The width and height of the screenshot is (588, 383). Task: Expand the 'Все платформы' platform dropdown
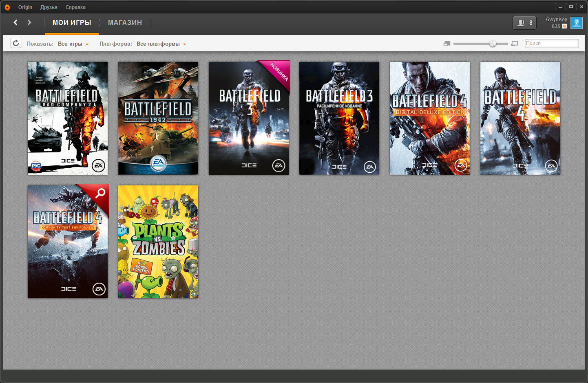pos(161,44)
